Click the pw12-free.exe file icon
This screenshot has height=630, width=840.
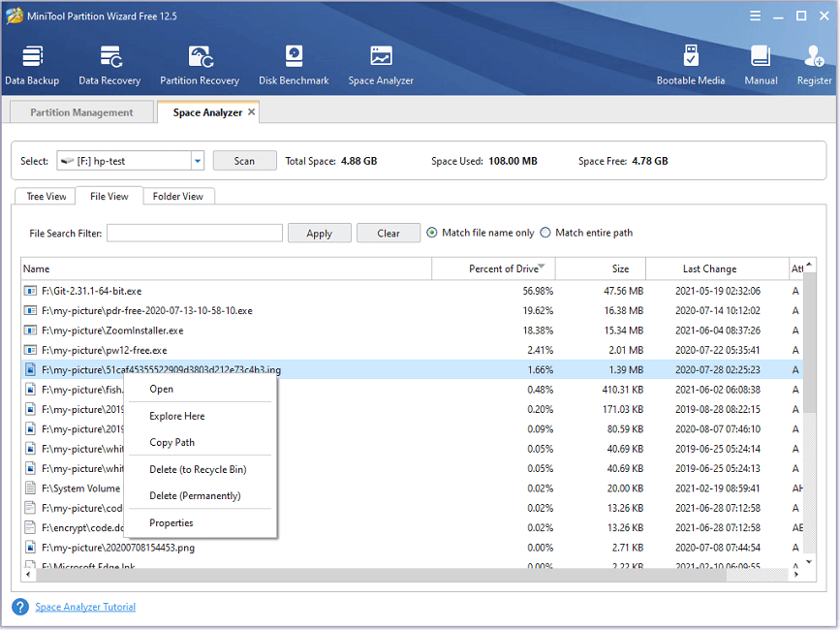pos(31,350)
